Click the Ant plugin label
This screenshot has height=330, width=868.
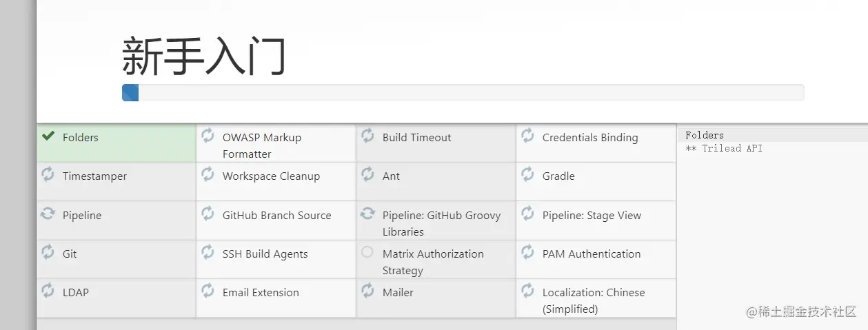(391, 176)
